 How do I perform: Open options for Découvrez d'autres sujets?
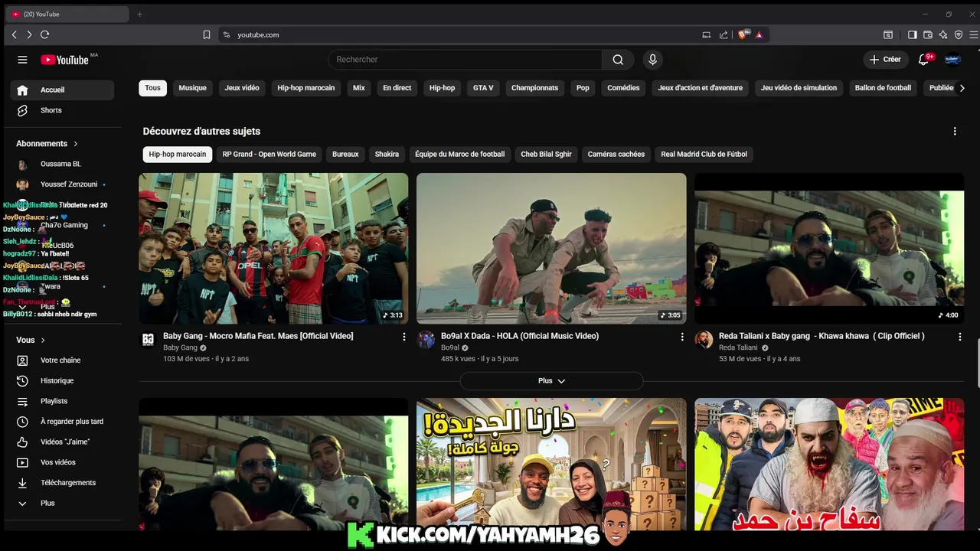[x=955, y=131]
